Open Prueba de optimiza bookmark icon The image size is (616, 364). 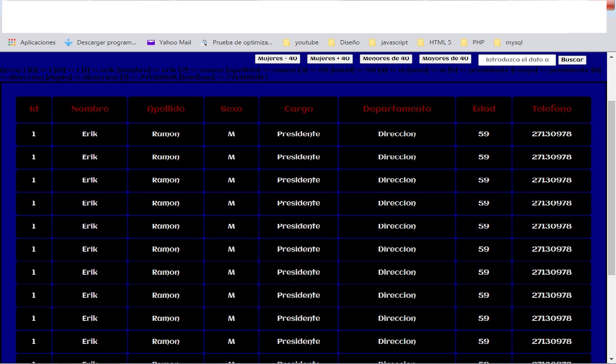[204, 42]
